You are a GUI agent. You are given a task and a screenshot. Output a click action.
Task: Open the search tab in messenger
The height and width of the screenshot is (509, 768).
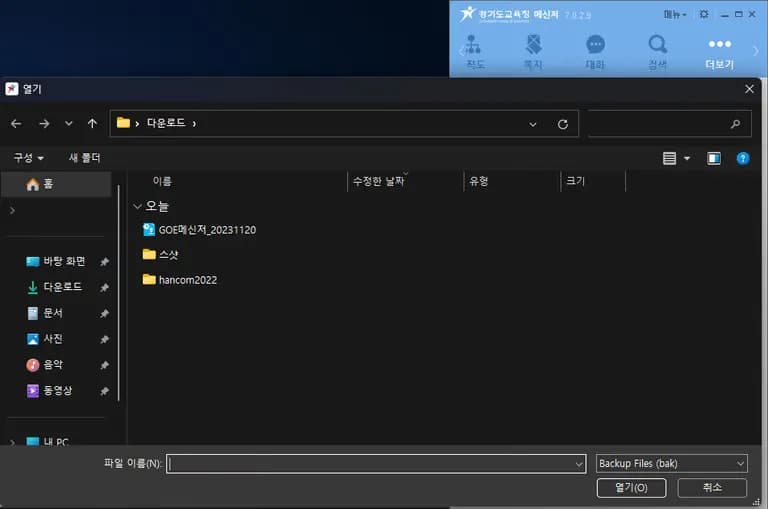coord(657,51)
